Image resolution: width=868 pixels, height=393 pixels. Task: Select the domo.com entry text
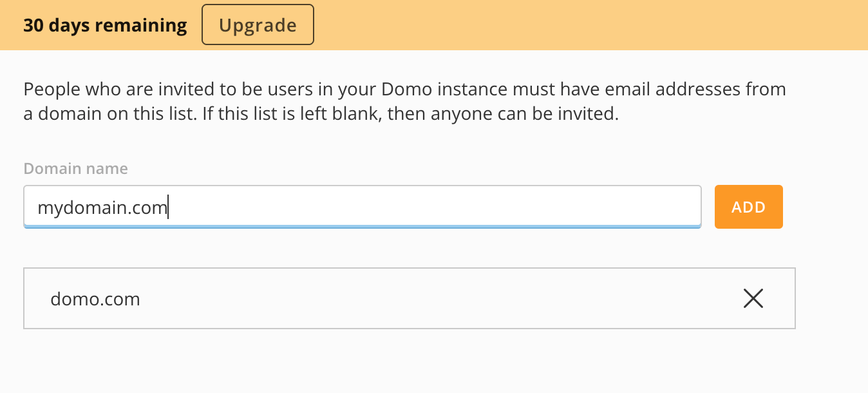tap(95, 299)
